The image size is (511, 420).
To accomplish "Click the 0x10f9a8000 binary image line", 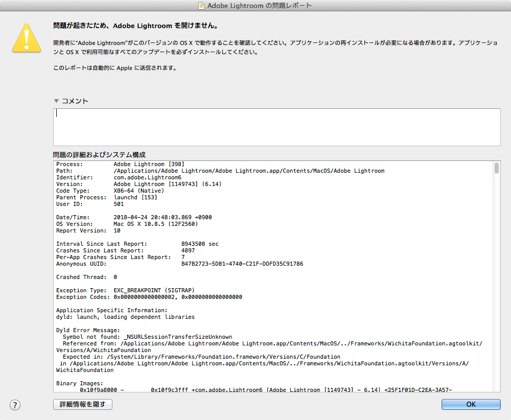I will (x=266, y=389).
